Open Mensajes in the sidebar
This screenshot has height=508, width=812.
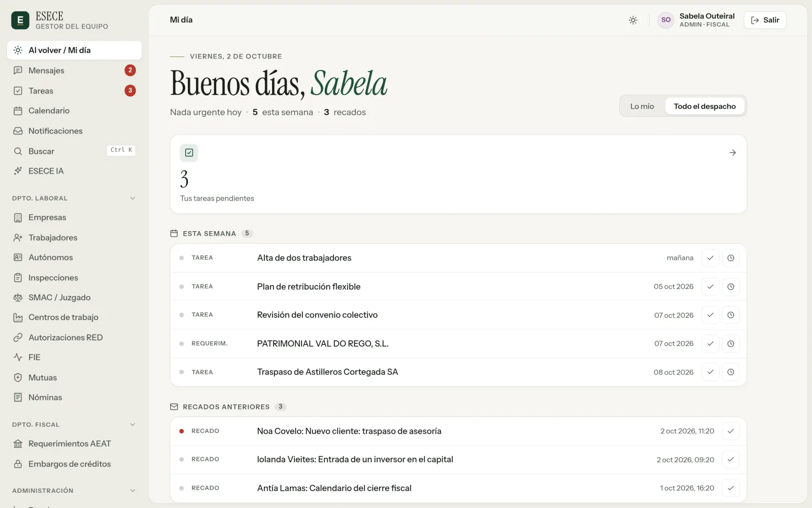click(x=74, y=71)
